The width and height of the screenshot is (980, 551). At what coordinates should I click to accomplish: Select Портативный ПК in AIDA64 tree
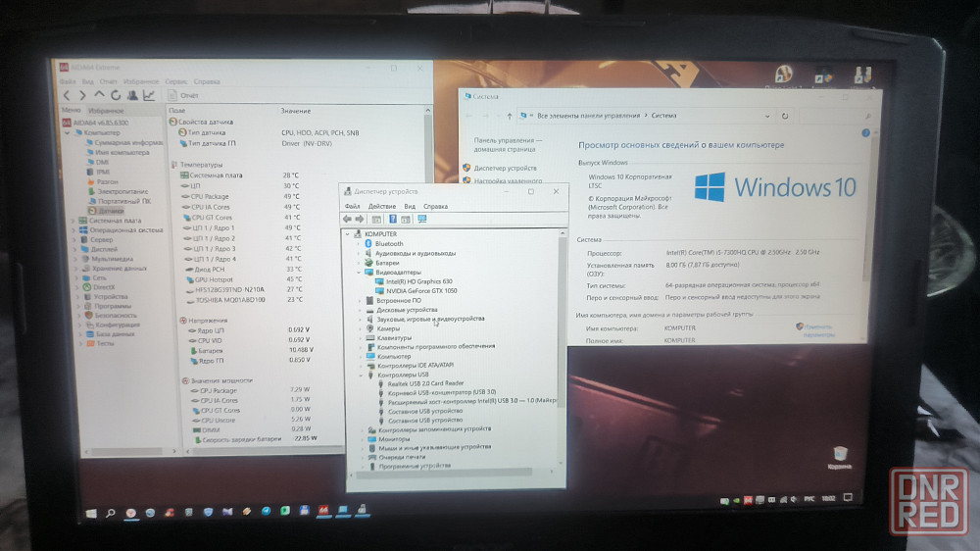tap(120, 201)
